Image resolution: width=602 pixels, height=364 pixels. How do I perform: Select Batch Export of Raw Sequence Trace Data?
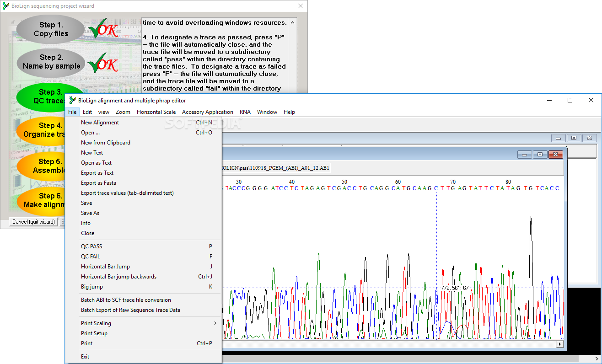tap(144, 310)
